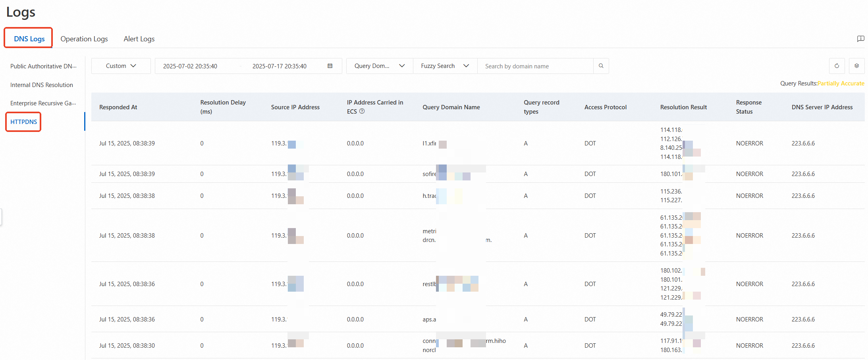Click record type A in the conn row
Image resolution: width=868 pixels, height=360 pixels.
pyautogui.click(x=526, y=346)
